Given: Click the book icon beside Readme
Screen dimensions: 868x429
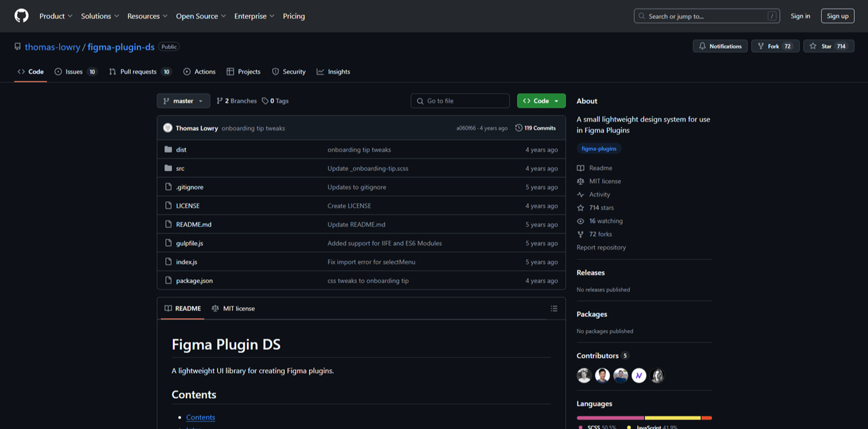Looking at the screenshot, I should (580, 168).
